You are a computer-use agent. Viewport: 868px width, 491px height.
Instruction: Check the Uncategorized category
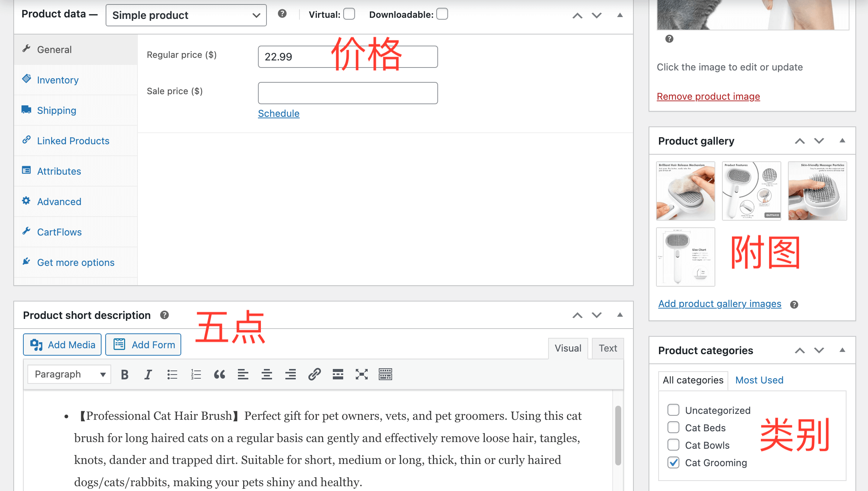point(673,410)
